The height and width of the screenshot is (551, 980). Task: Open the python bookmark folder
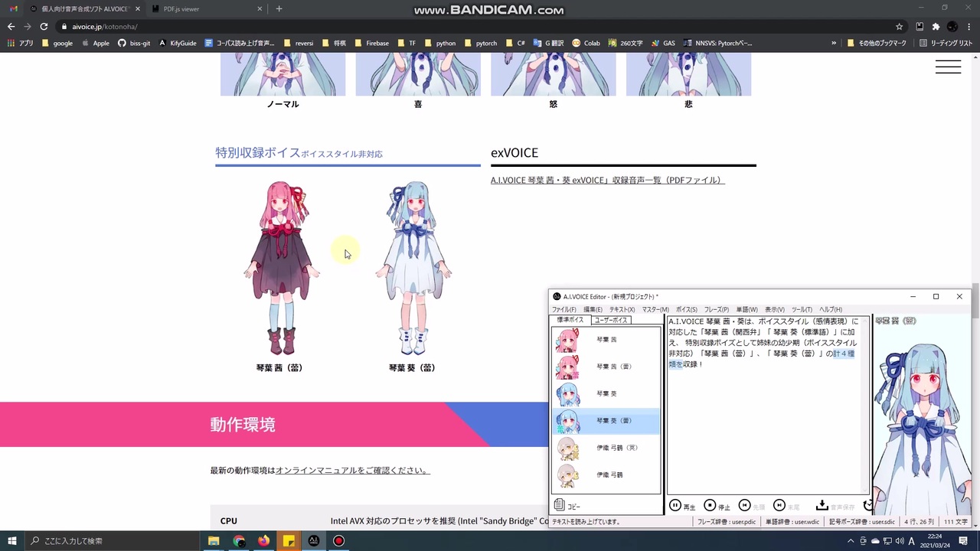(440, 44)
